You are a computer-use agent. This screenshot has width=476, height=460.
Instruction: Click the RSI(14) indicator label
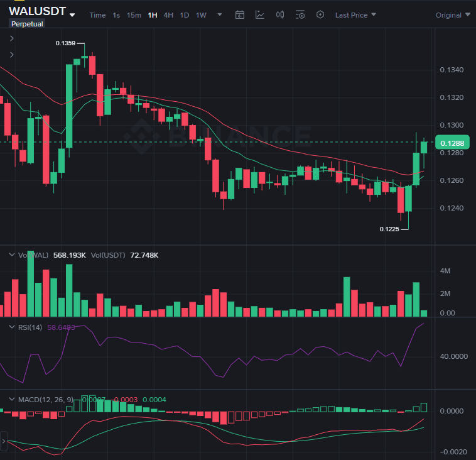click(30, 327)
